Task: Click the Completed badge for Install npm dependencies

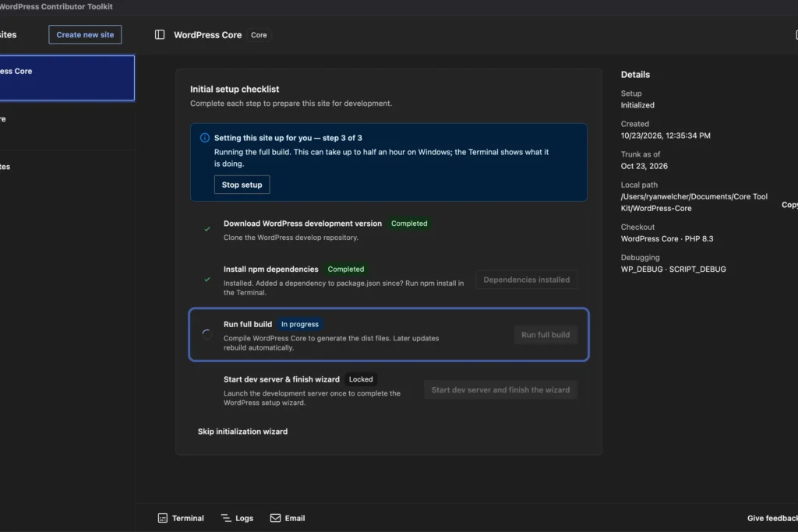Action: pos(345,269)
